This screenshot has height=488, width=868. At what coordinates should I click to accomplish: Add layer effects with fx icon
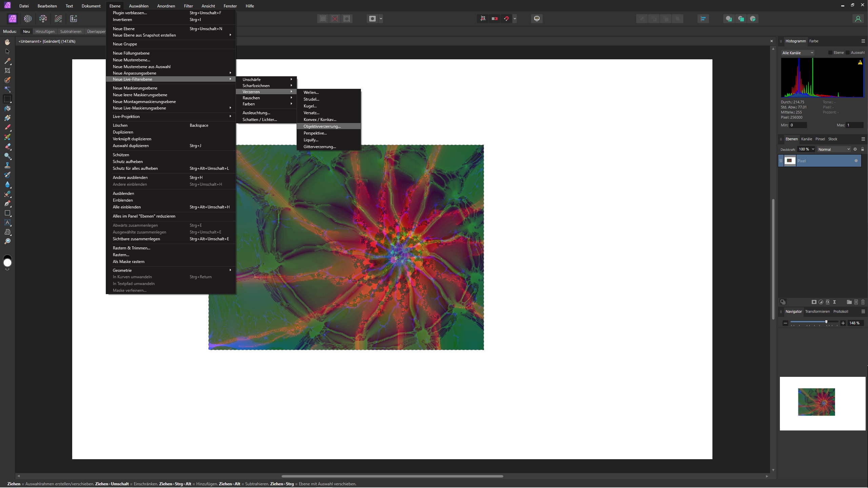tap(828, 302)
